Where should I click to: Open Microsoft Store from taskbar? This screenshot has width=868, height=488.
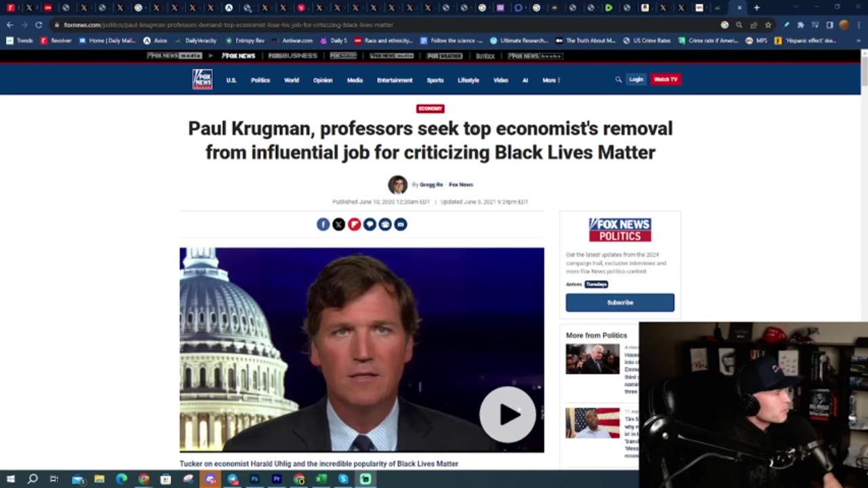pyautogui.click(x=165, y=479)
